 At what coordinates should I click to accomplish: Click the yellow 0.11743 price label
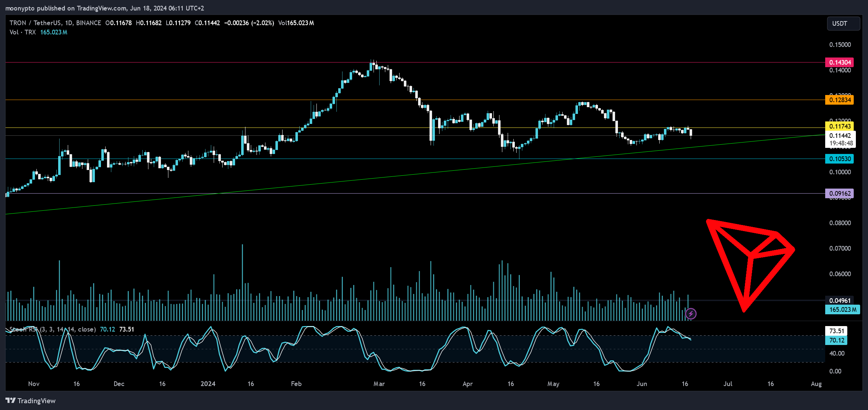coord(839,126)
